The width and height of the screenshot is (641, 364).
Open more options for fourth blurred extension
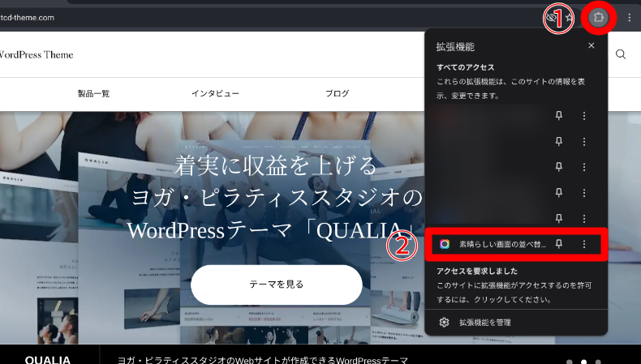pos(584,193)
